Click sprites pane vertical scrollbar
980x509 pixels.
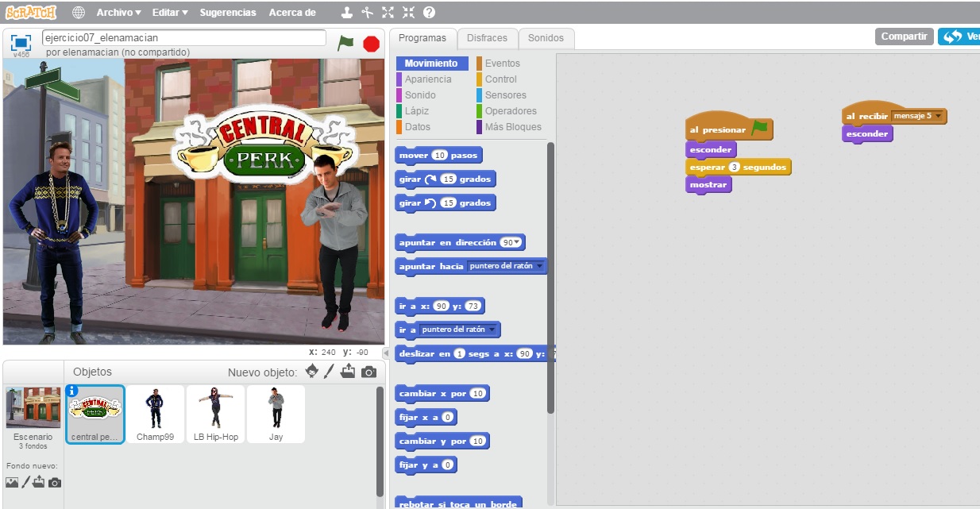point(380,441)
